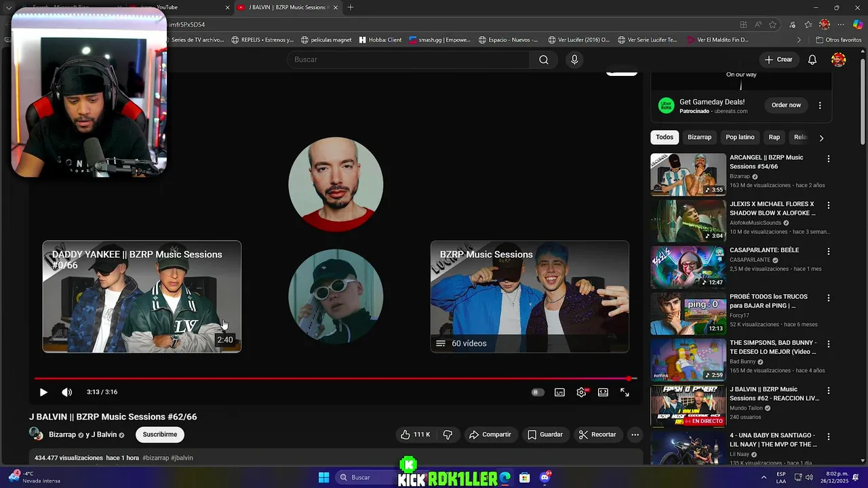Open the THE SIMPSONS, BAD BUNNY video title
The height and width of the screenshot is (488, 868).
coord(773,347)
